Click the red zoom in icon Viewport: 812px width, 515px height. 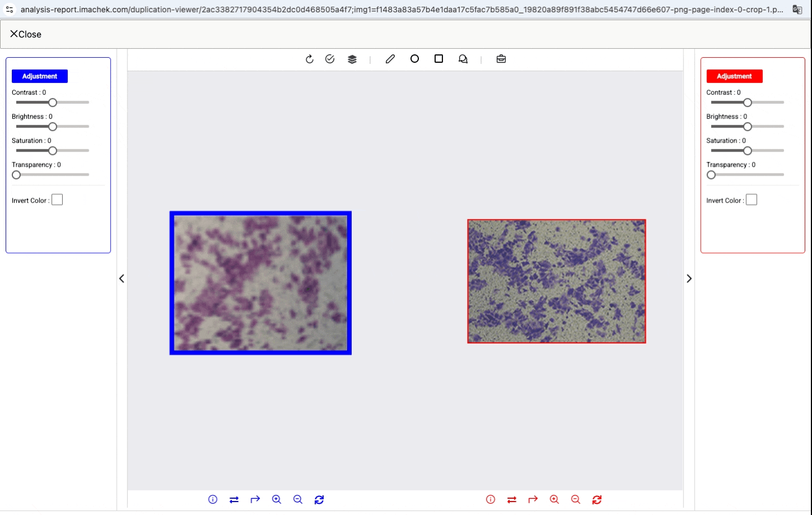(x=554, y=499)
